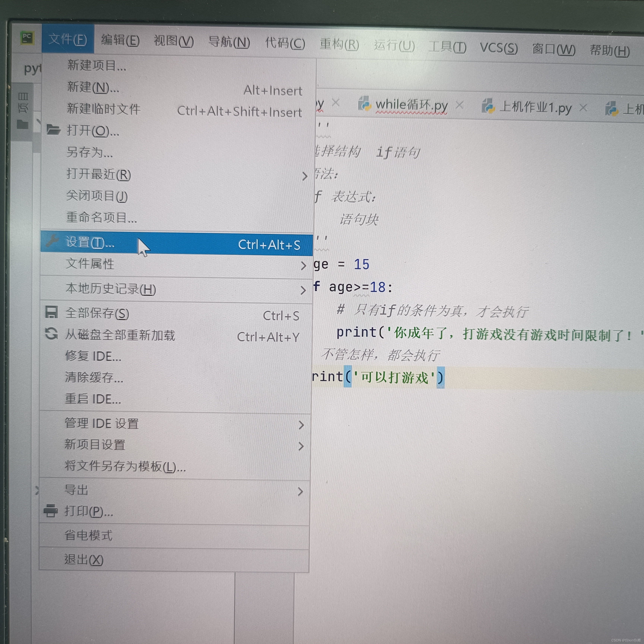Expand the 管理 IDE 设置 submenu arrow
This screenshot has width=644, height=644.
click(x=301, y=425)
